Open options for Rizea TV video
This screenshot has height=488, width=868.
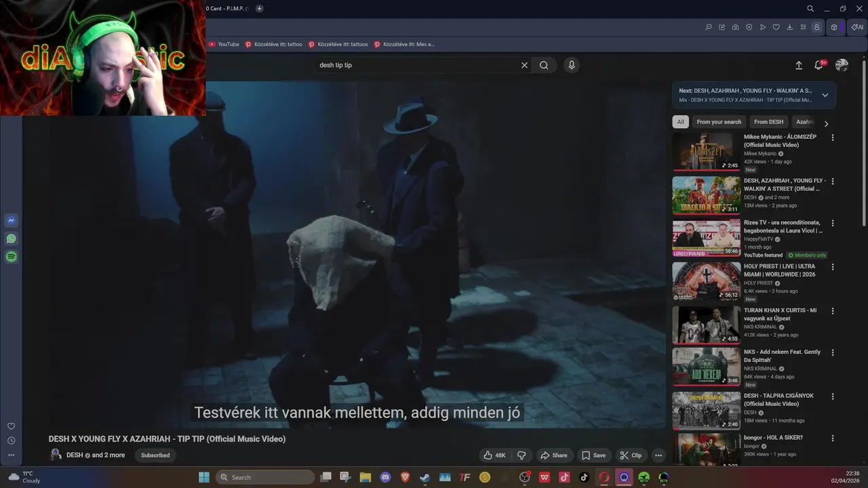[833, 223]
